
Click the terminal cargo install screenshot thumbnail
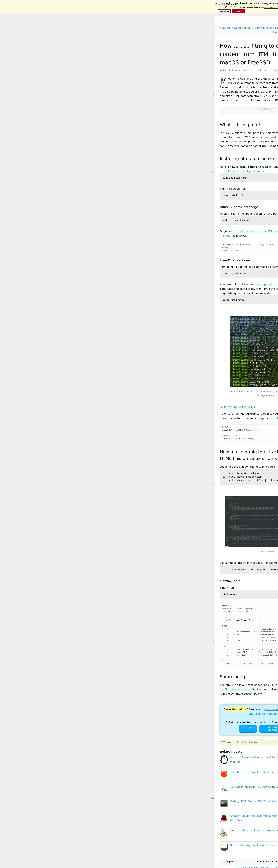254,351
